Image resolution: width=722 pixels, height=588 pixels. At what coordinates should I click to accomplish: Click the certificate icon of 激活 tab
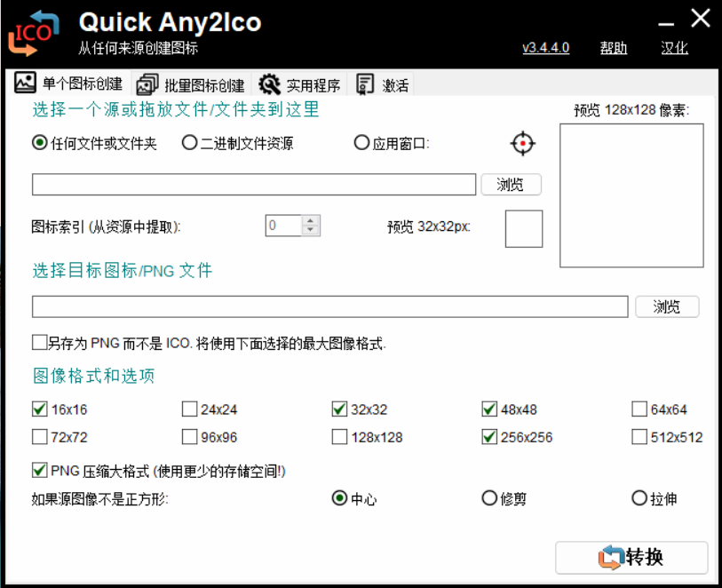point(365,84)
